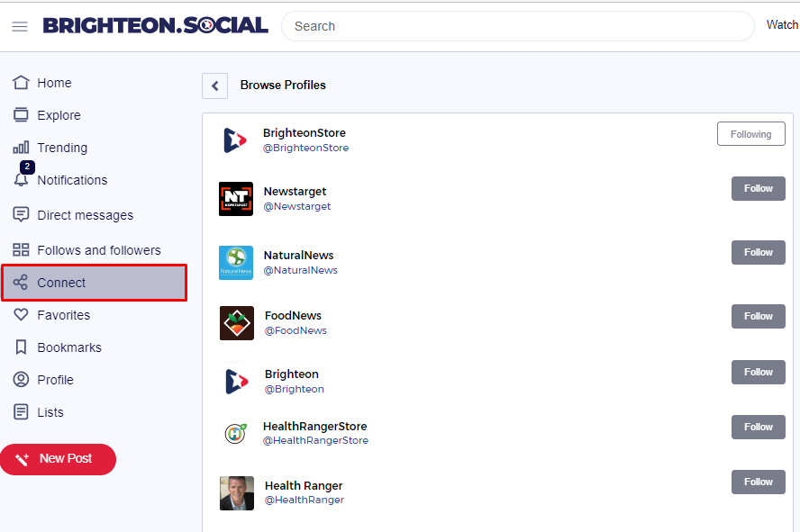The image size is (800, 532).
Task: Click the HealthRangerStore display name
Action: tap(314, 426)
